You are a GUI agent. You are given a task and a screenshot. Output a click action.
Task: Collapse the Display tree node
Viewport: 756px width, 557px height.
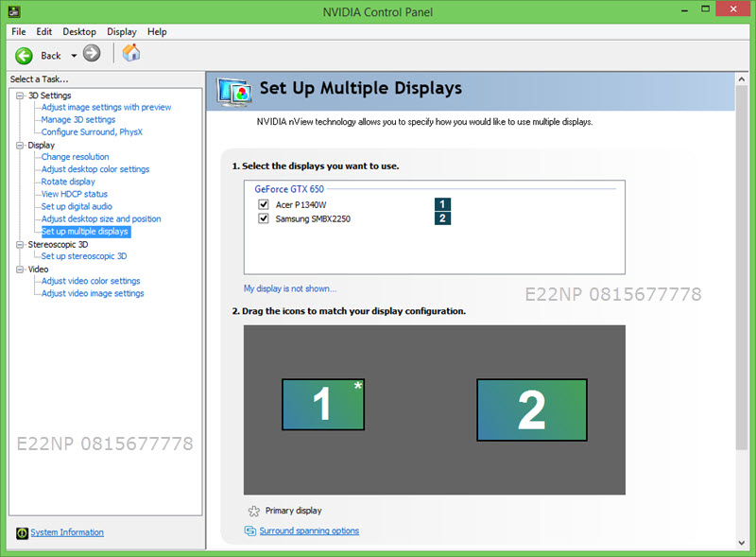tap(20, 146)
